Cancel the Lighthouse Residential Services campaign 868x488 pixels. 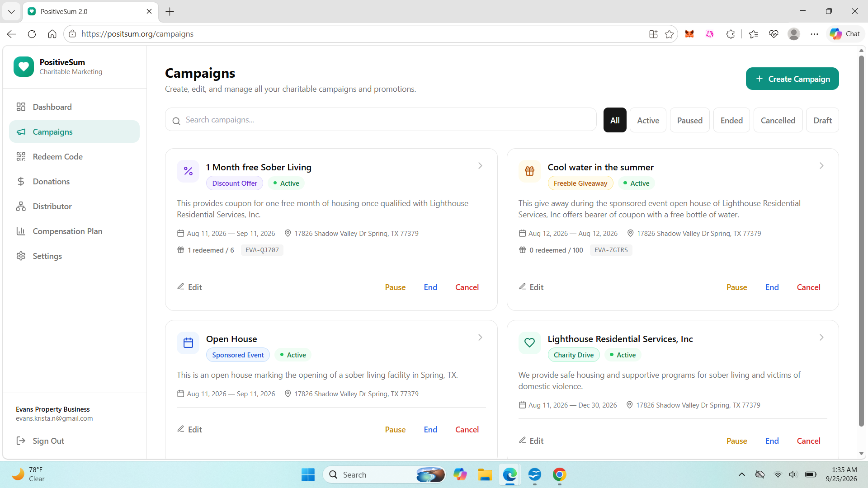[808, 441]
